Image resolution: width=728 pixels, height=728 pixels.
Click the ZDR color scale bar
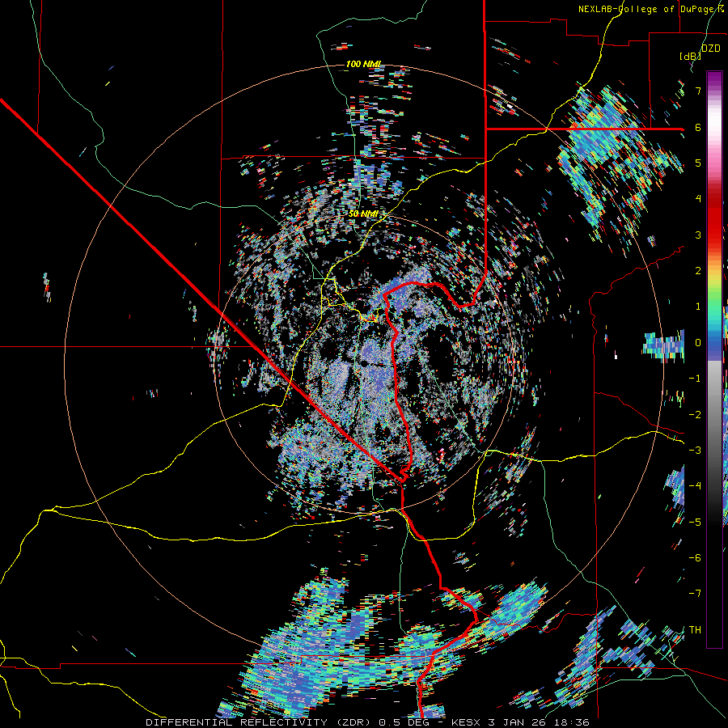(714, 359)
